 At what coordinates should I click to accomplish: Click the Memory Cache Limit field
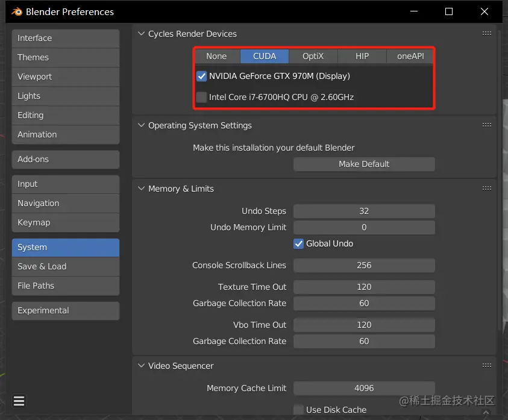364,388
